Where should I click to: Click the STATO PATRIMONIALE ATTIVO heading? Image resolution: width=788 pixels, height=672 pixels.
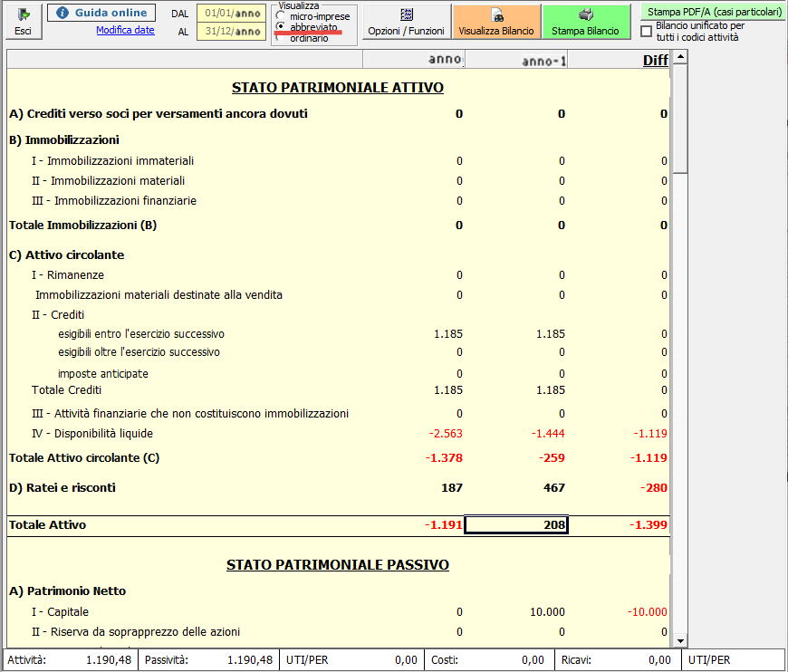coord(338,88)
